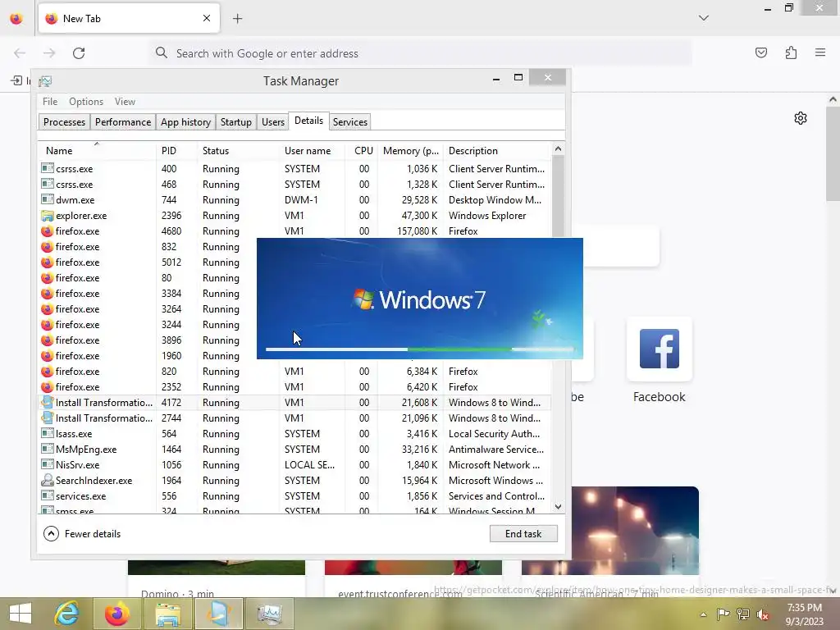
Task: Select the firefox.exe row with PID 2352
Action: pos(294,387)
